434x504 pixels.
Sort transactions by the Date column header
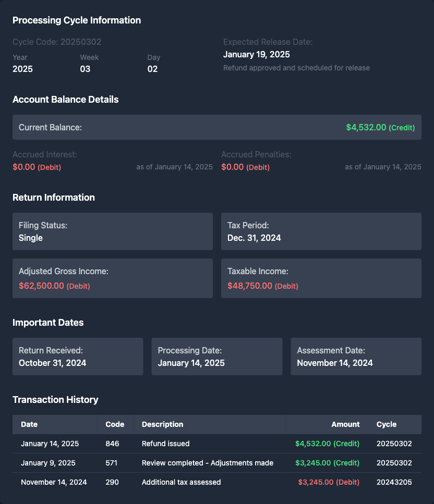tap(30, 424)
